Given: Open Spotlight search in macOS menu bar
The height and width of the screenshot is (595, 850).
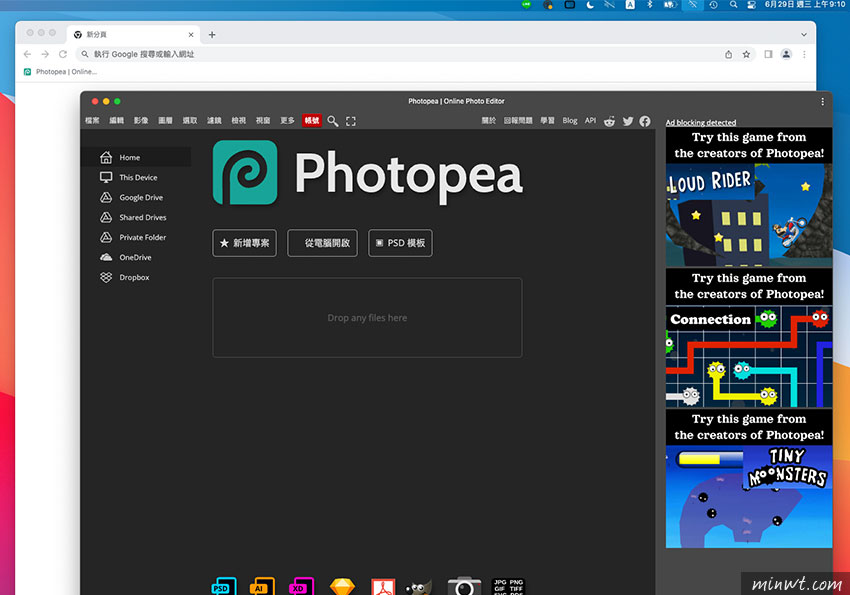Looking at the screenshot, I should (x=733, y=5).
